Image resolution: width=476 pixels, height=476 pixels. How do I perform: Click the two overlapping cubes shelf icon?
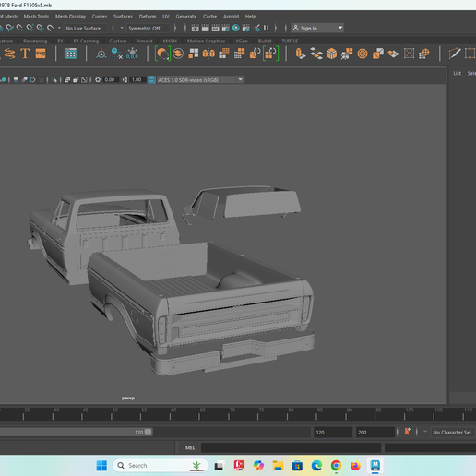(x=378, y=54)
